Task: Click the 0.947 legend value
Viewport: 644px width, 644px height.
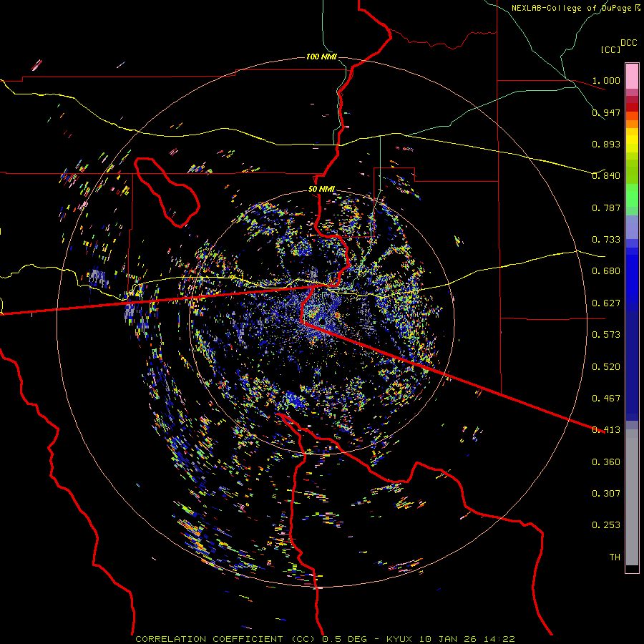Action: [606, 112]
